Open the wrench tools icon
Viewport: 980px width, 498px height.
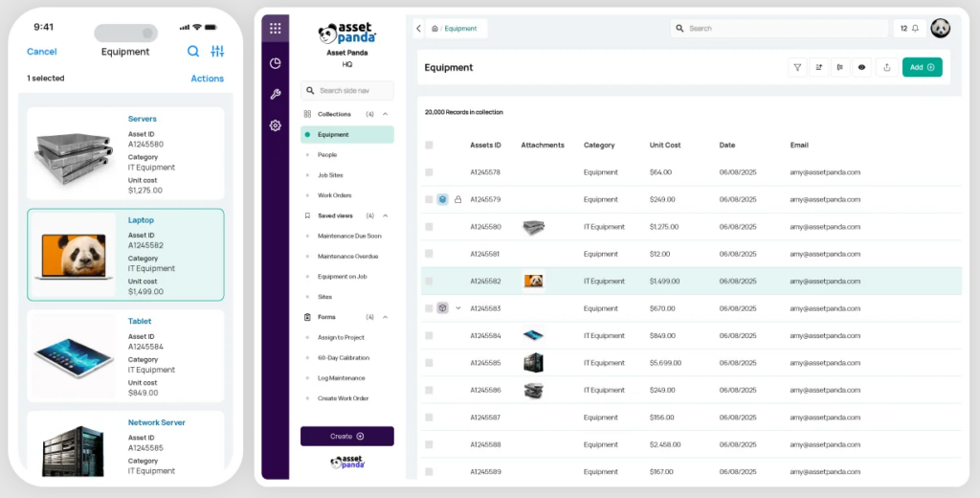276,94
